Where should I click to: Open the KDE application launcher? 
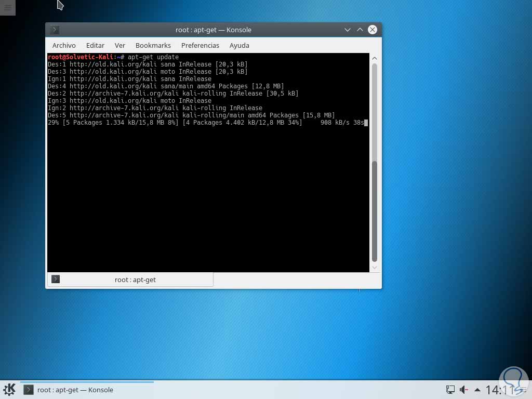[9, 390]
